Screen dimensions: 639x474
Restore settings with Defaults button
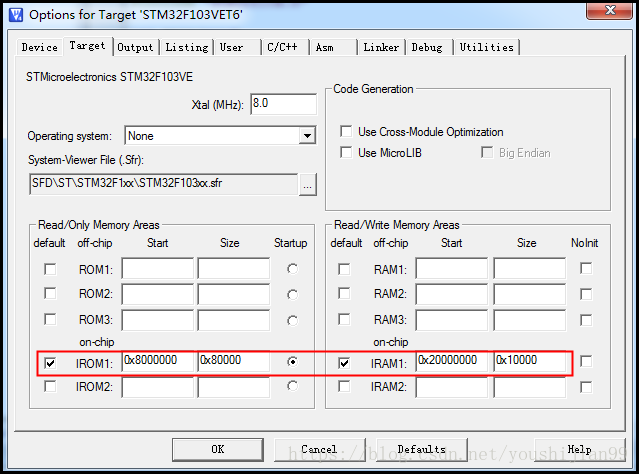422,450
